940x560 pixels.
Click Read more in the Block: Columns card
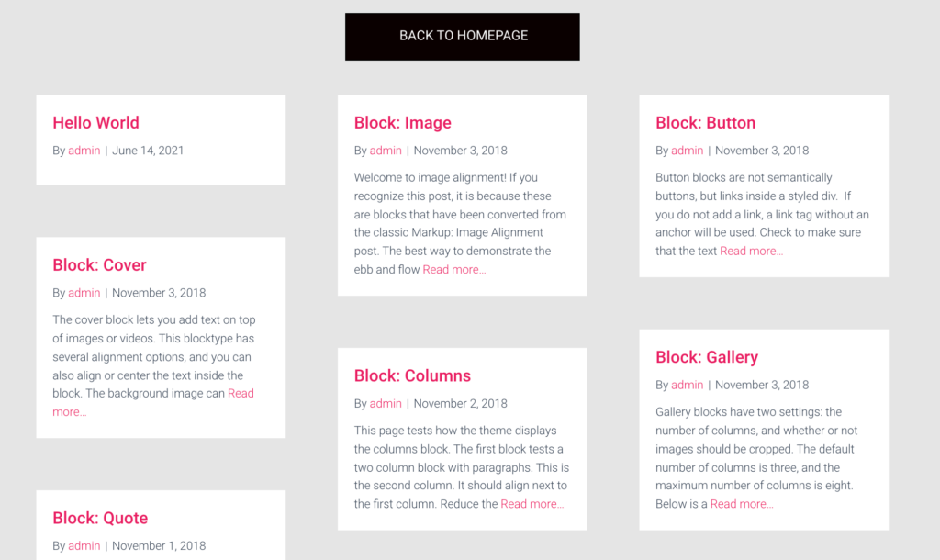pos(532,503)
